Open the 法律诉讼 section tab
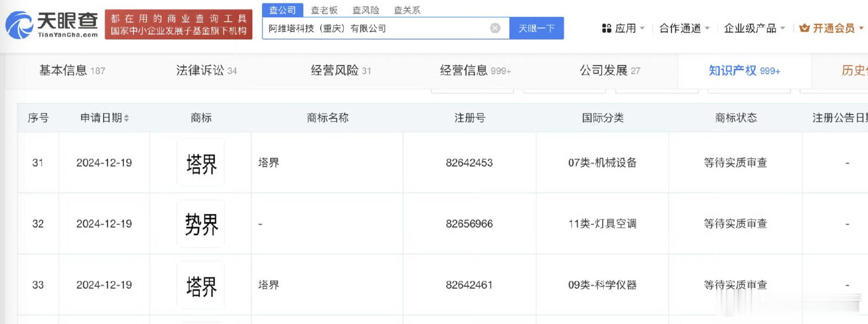This screenshot has height=324, width=868. coord(206,70)
